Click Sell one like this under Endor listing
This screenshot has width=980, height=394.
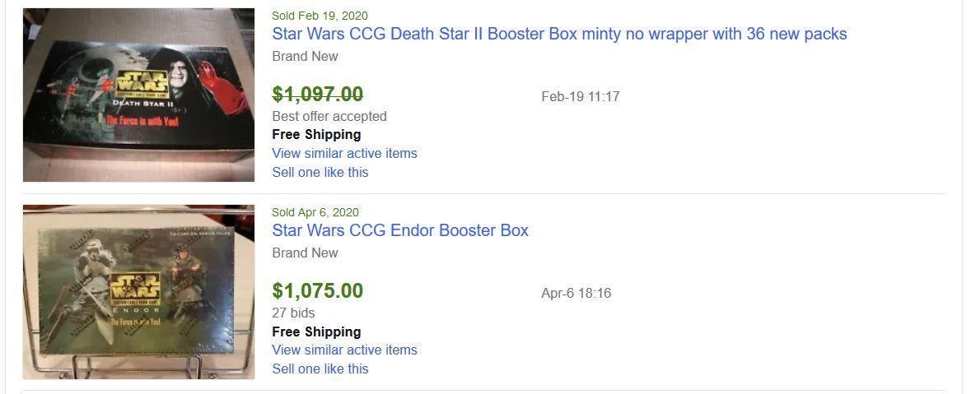pos(320,369)
